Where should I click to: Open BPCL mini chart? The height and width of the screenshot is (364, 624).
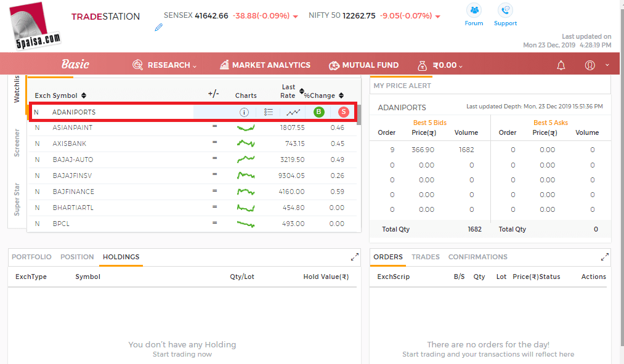[246, 224]
